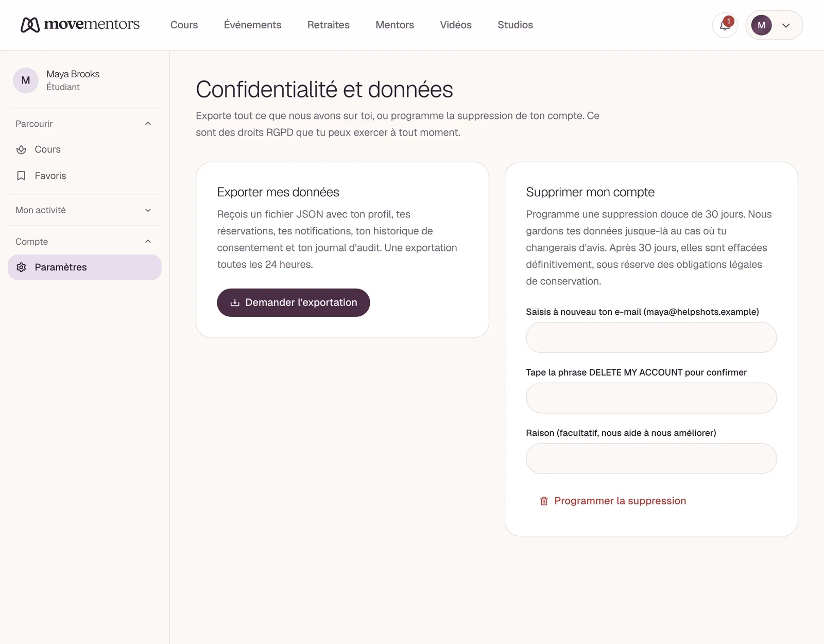Click Programmer la suppression

pyautogui.click(x=613, y=501)
